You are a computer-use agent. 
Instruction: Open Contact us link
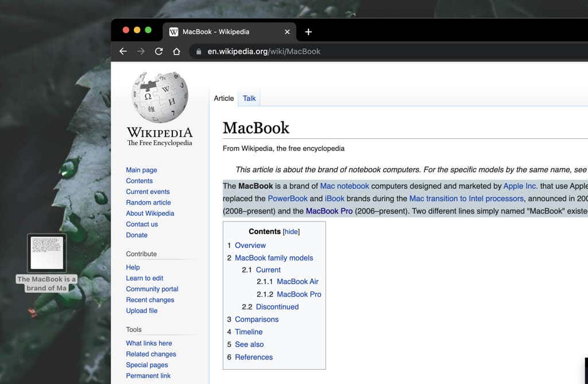[x=142, y=224]
